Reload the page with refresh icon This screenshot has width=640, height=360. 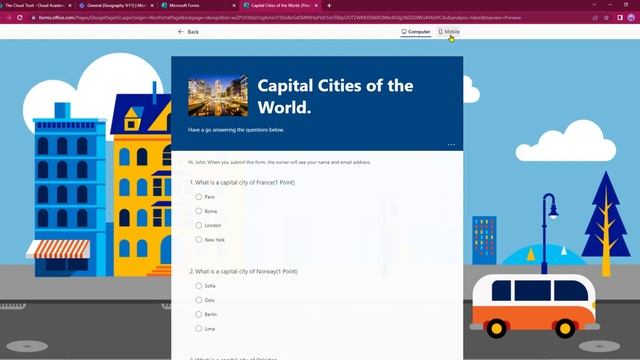point(20,18)
